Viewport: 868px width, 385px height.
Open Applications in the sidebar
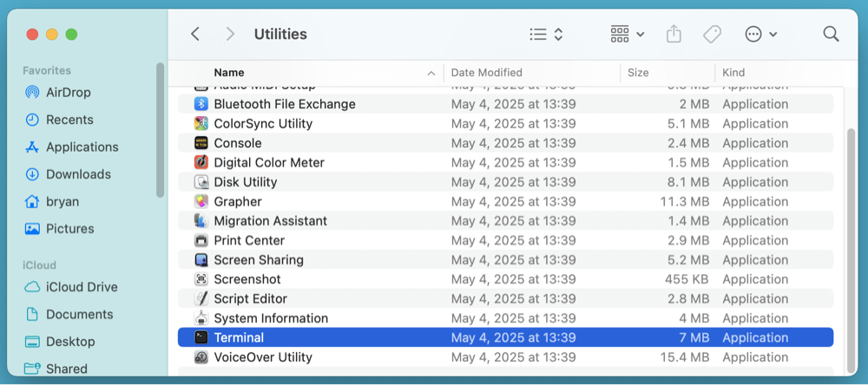[x=82, y=147]
